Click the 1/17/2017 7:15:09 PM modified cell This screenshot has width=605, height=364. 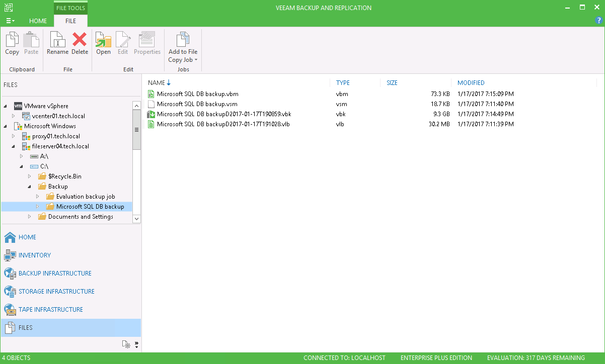coord(486,94)
